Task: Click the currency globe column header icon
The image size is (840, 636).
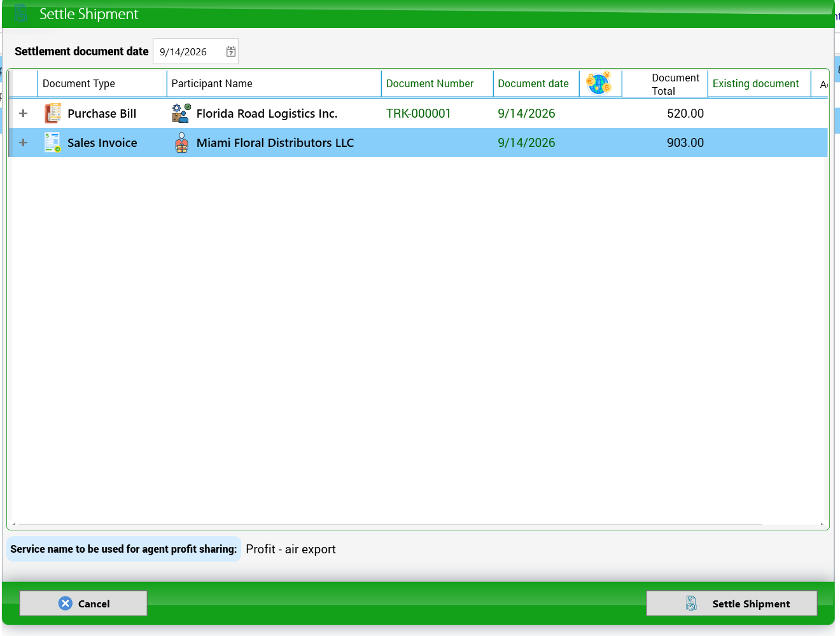Action: pos(599,83)
